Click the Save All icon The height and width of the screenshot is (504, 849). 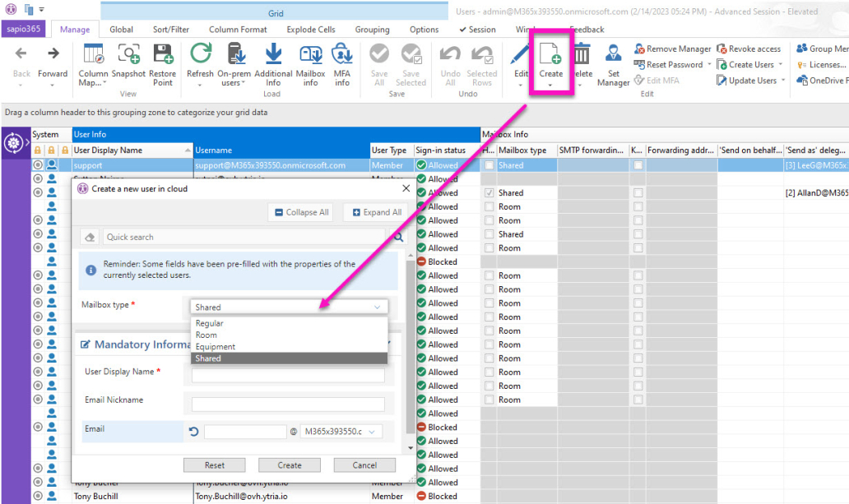[379, 53]
